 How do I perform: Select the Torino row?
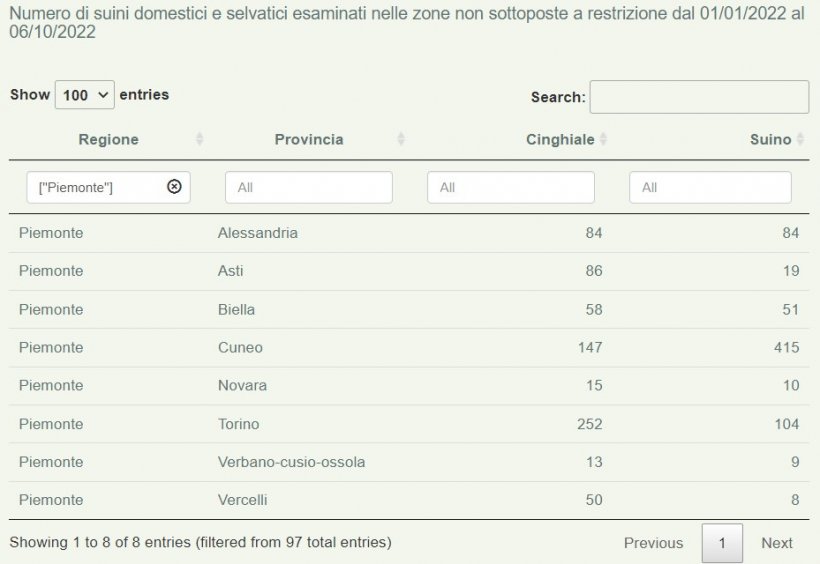coord(409,424)
